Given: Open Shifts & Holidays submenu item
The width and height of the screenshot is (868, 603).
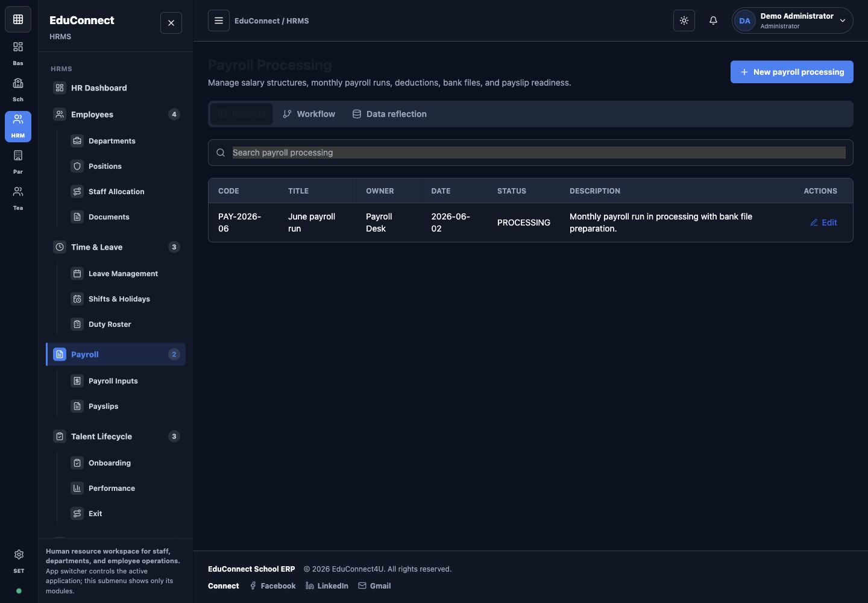Looking at the screenshot, I should [125, 299].
